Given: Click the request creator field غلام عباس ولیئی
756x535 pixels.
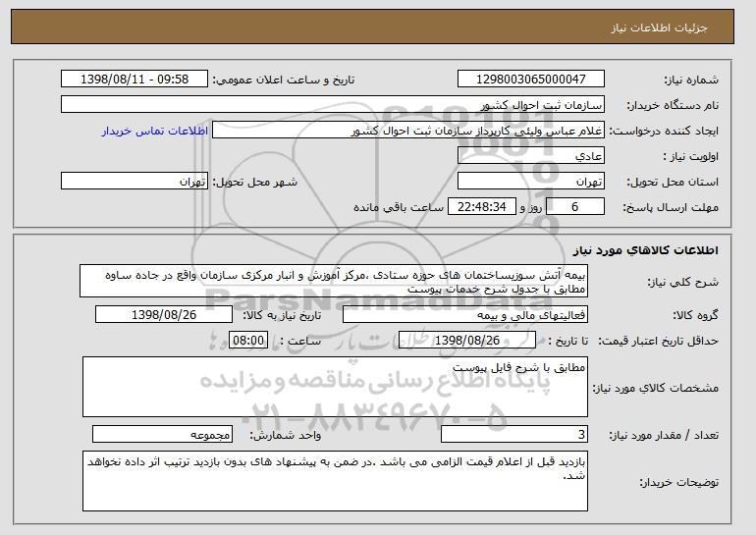Looking at the screenshot, I should click(x=408, y=131).
